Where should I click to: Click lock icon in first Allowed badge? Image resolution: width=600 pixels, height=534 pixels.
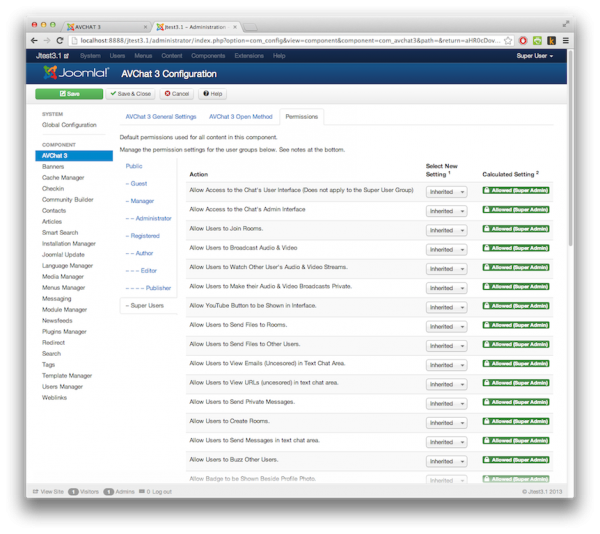pos(487,190)
